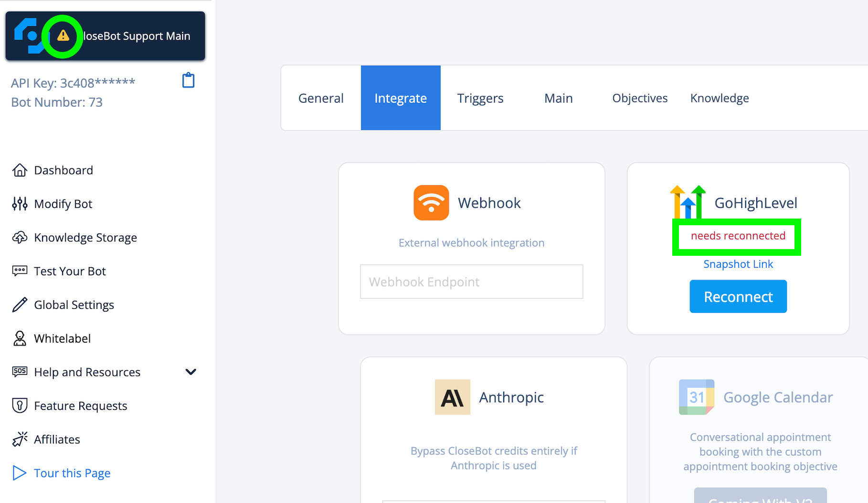The width and height of the screenshot is (868, 503).
Task: Open the Knowledge tab
Action: pos(720,98)
